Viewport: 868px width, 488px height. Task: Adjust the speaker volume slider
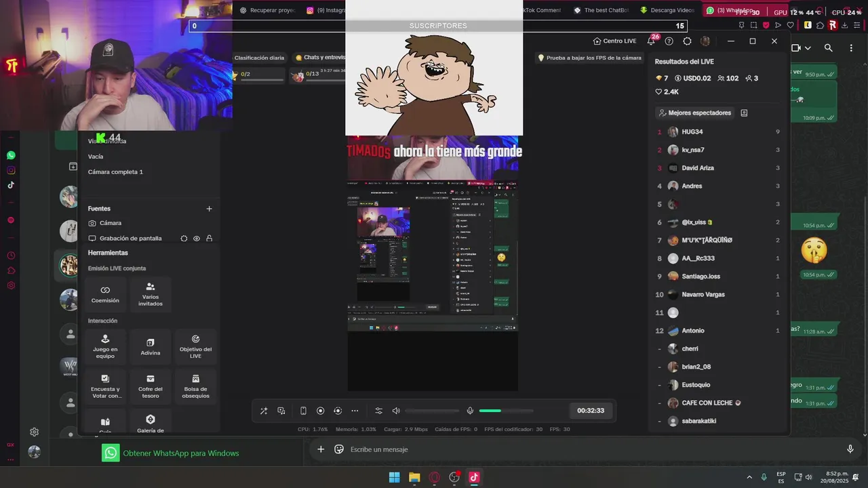point(432,411)
